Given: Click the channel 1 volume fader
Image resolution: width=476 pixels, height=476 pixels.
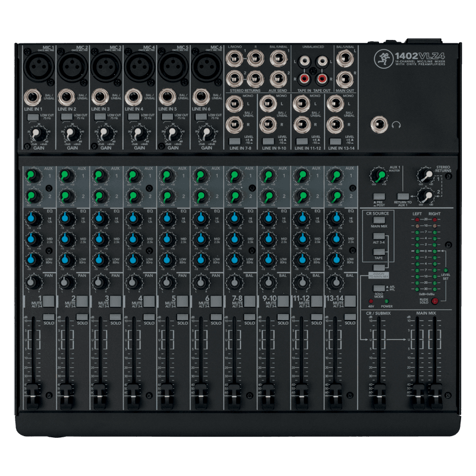Looking at the screenshot, I should pyautogui.click(x=33, y=396).
